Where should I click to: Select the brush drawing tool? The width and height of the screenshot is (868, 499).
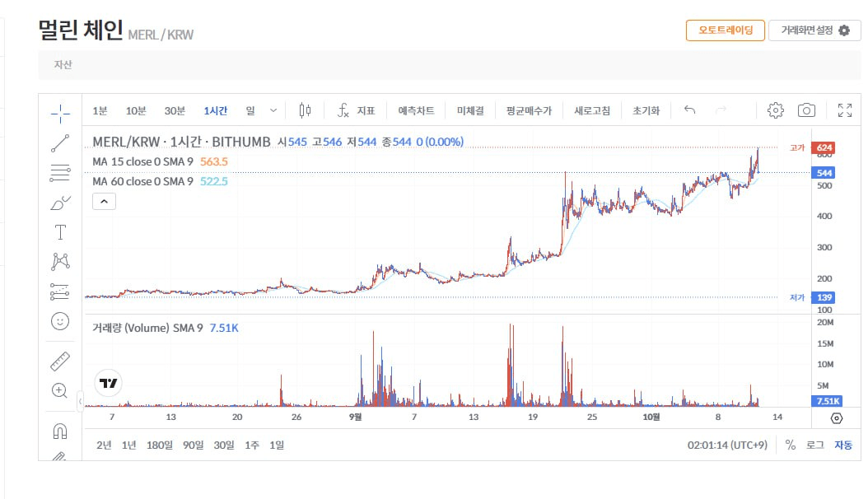[60, 203]
